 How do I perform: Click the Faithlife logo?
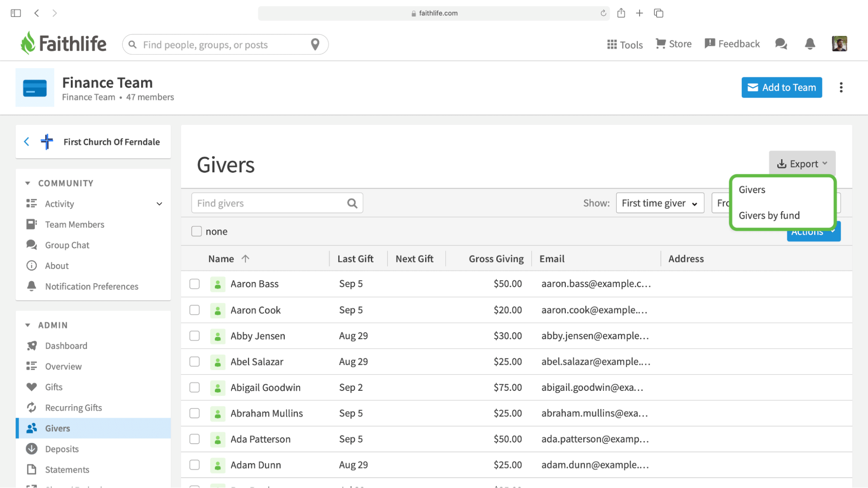(63, 43)
